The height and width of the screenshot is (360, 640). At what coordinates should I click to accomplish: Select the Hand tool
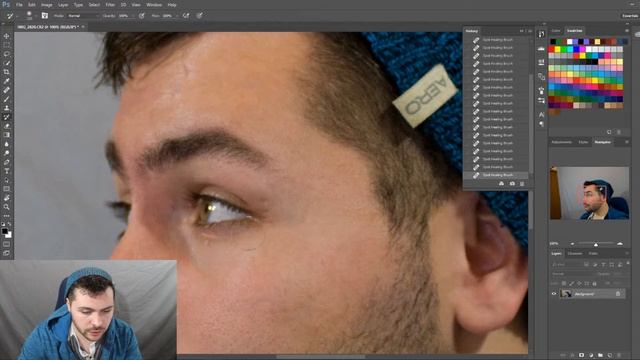(x=7, y=198)
